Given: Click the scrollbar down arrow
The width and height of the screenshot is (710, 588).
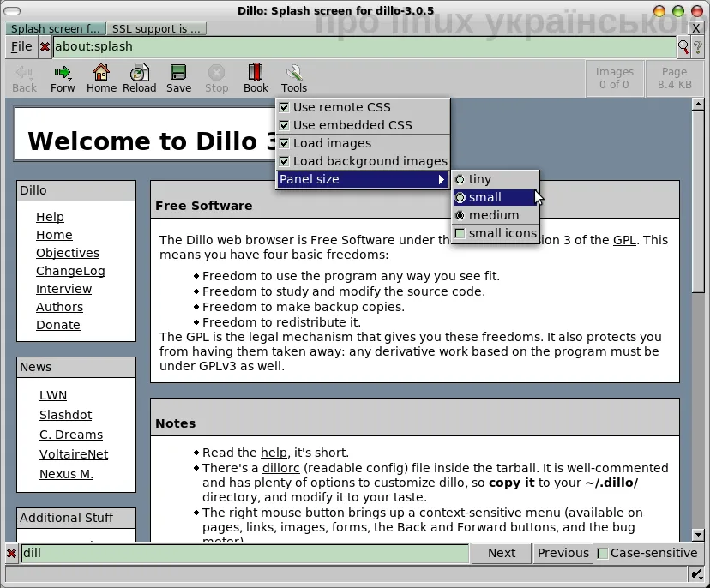Looking at the screenshot, I should click(x=698, y=535).
